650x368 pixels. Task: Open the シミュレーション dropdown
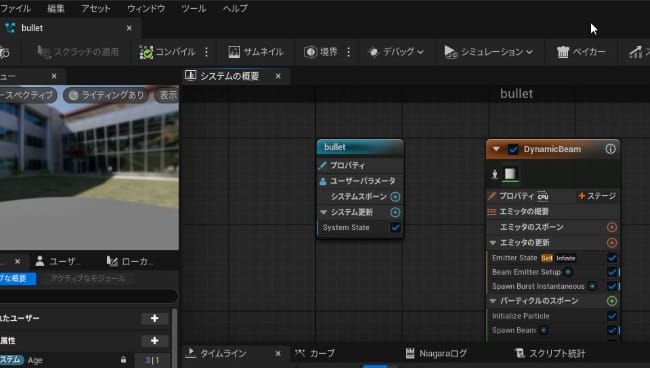tap(488, 52)
